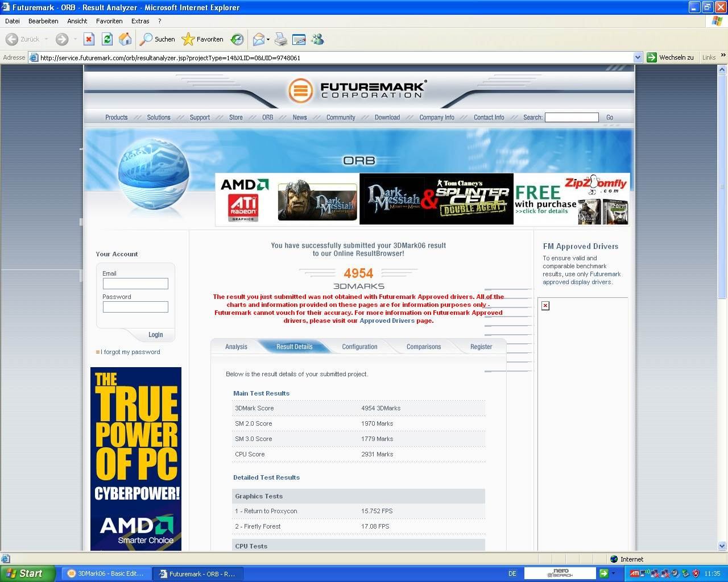This screenshot has height=582, width=728.
Task: Switch to the Analysis tab
Action: [236, 347]
